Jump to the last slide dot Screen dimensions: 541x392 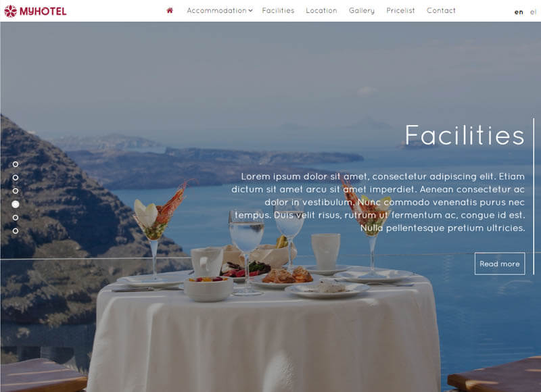pos(16,231)
